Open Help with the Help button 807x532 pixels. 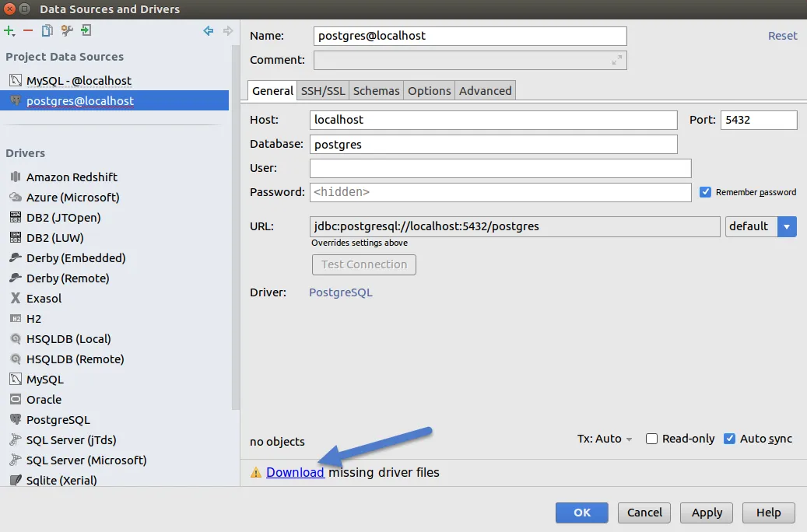768,513
